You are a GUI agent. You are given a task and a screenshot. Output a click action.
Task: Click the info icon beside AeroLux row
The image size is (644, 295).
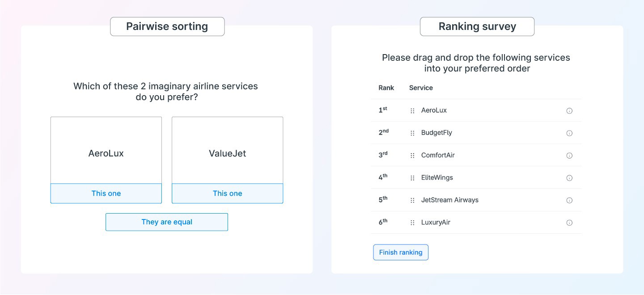[569, 111]
